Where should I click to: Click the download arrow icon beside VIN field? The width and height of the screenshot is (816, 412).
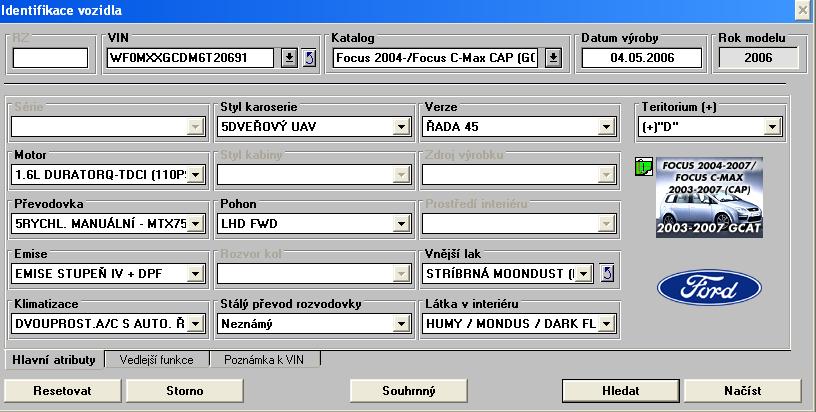coord(290,58)
